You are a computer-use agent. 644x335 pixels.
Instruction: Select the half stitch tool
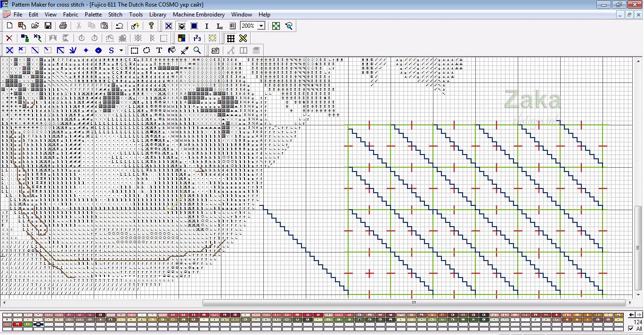(35, 50)
